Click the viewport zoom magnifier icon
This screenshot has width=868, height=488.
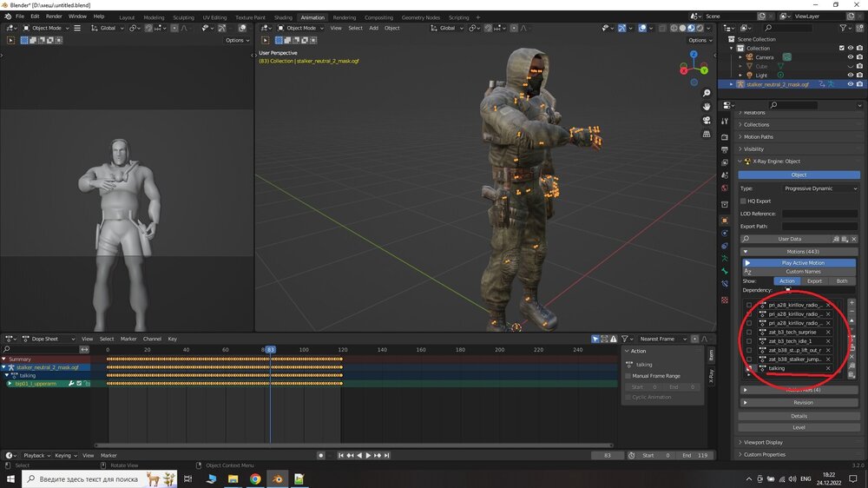coord(705,91)
